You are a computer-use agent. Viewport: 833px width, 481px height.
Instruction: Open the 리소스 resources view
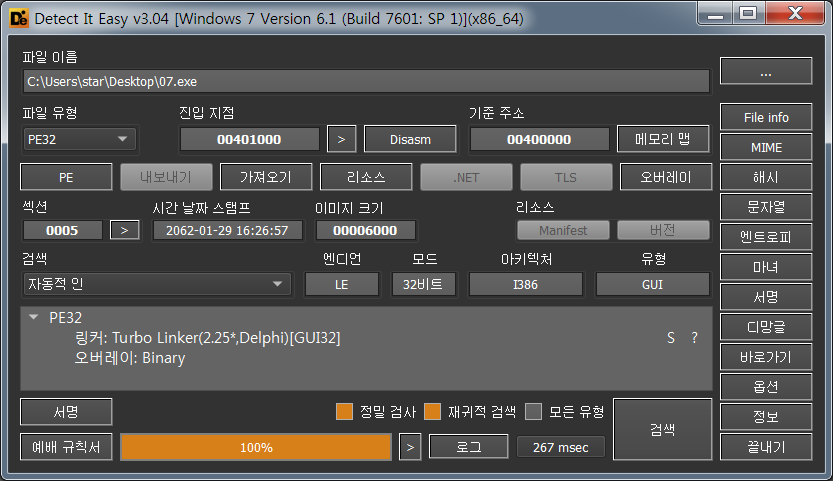pos(366,177)
